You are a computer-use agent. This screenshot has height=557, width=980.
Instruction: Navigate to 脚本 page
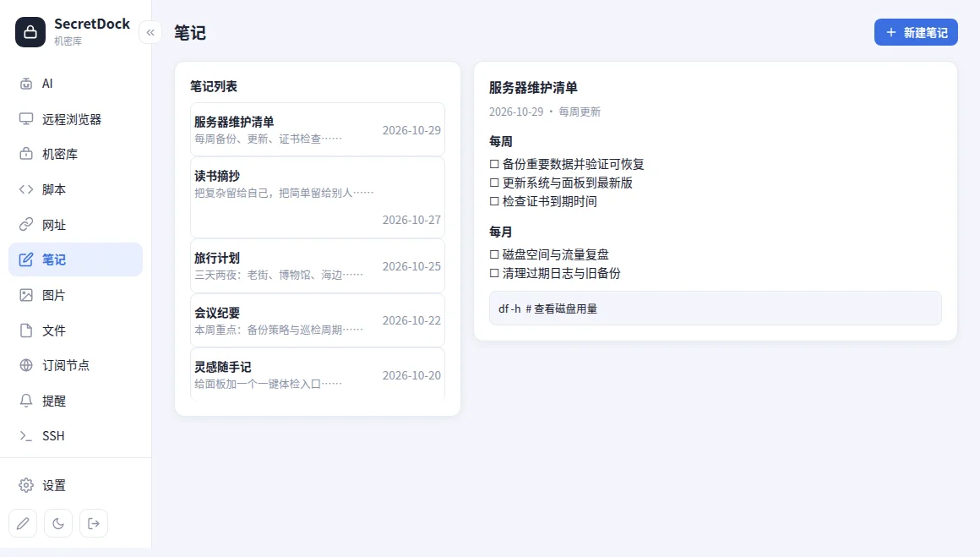point(76,189)
